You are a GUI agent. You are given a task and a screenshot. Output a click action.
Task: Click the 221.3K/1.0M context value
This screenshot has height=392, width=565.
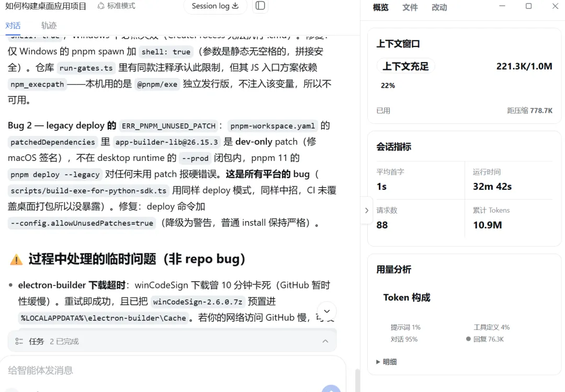[524, 66]
